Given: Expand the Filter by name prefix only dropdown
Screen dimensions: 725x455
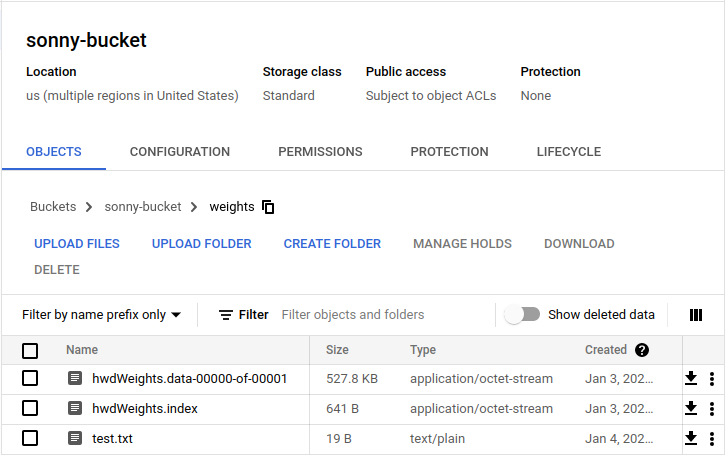Looking at the screenshot, I should click(102, 314).
